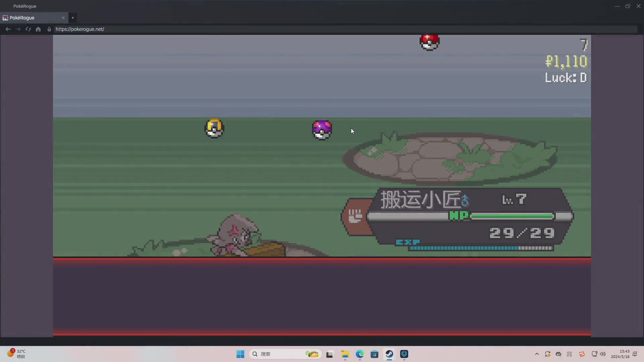Viewport: 644px width, 362px height.
Task: Open the volume control in the tray
Action: click(603, 354)
